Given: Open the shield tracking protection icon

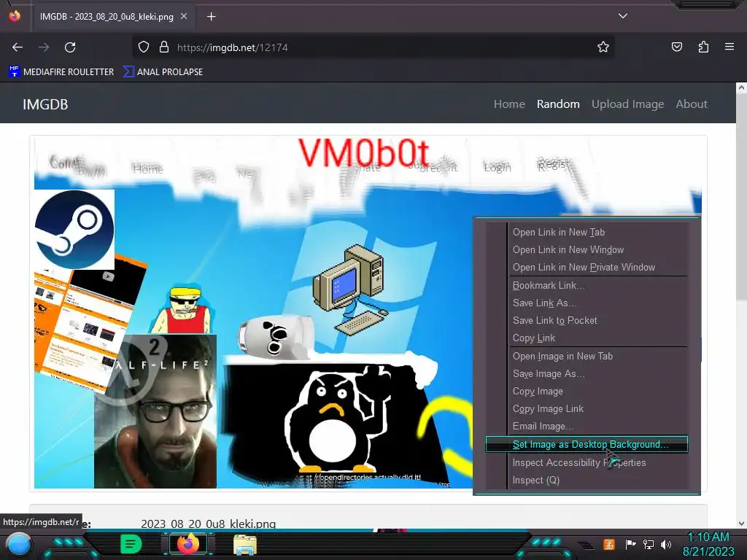Looking at the screenshot, I should click(144, 47).
